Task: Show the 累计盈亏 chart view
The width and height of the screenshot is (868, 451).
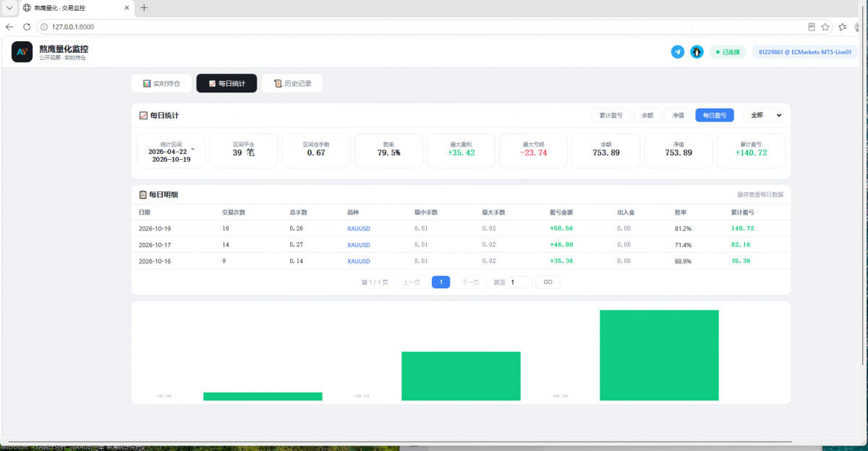Action: (610, 115)
